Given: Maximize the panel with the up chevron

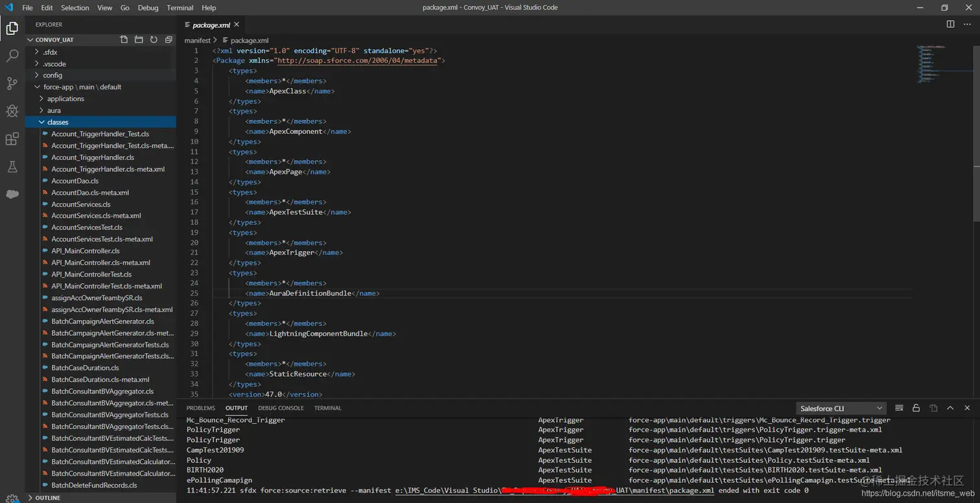Looking at the screenshot, I should [950, 408].
